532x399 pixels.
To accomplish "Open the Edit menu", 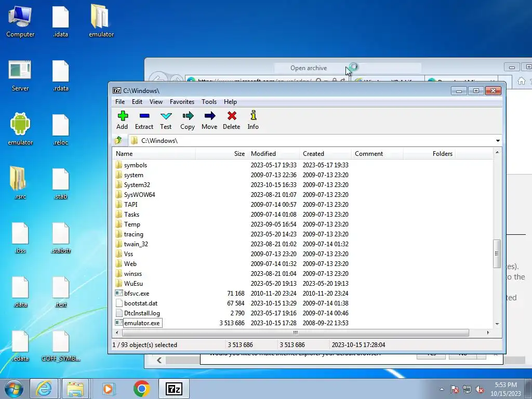I will pyautogui.click(x=137, y=102).
